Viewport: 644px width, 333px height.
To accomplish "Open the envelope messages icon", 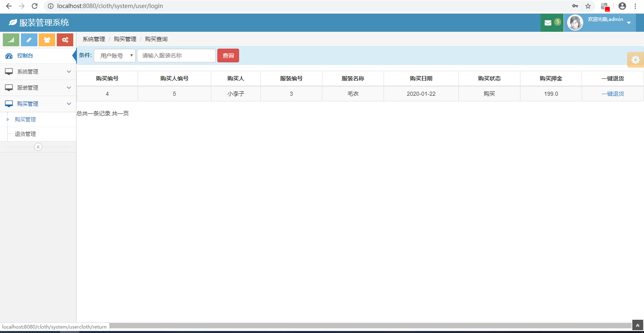I will tap(548, 23).
